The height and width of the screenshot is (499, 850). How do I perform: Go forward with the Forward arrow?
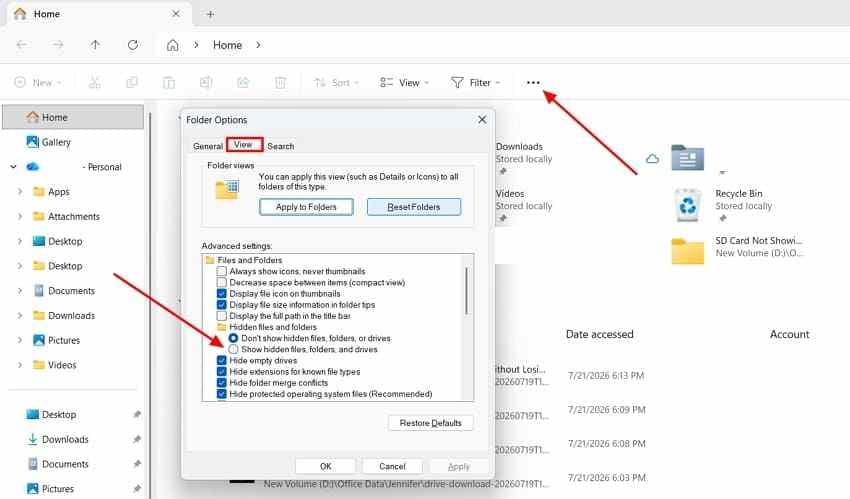[58, 45]
